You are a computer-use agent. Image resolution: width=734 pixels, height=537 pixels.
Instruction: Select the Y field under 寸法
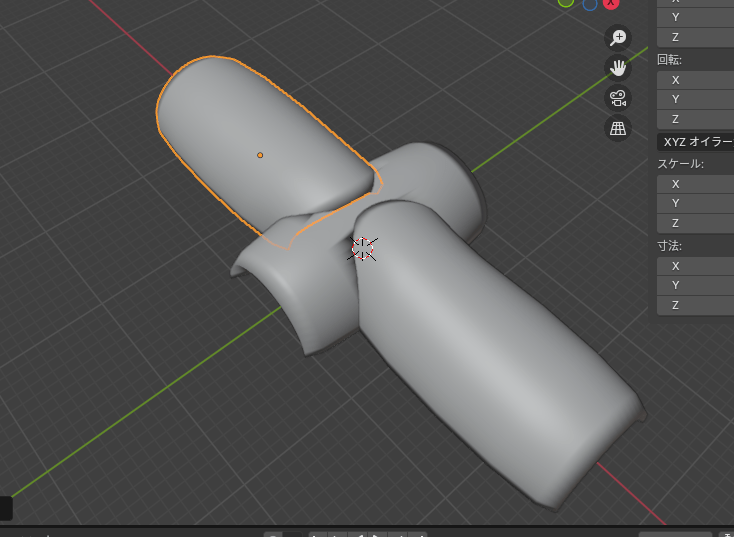696,285
